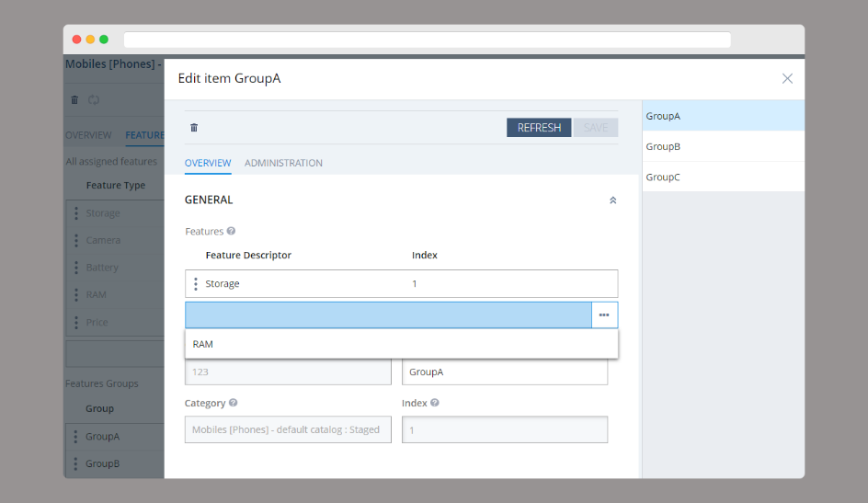Click the trash icon in background Mobiles toolbar
Viewport: 868px width, 503px height.
pos(74,100)
